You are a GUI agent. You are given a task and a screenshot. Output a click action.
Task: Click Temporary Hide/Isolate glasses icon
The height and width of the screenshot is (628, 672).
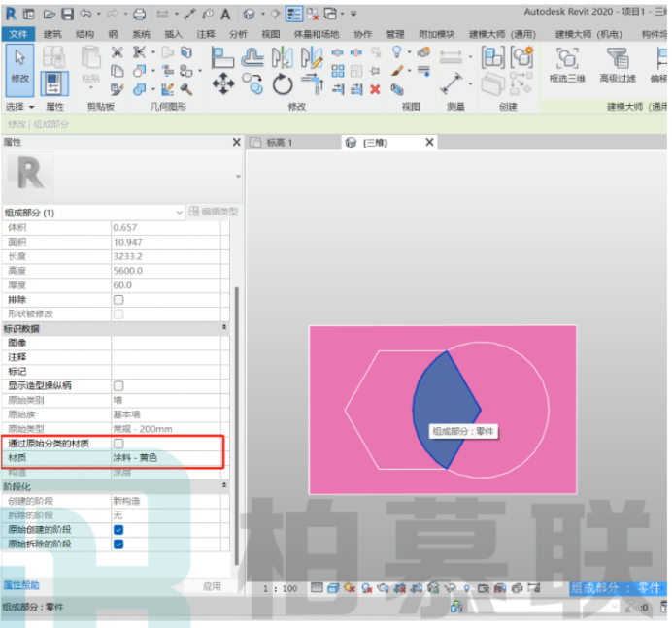point(450,588)
